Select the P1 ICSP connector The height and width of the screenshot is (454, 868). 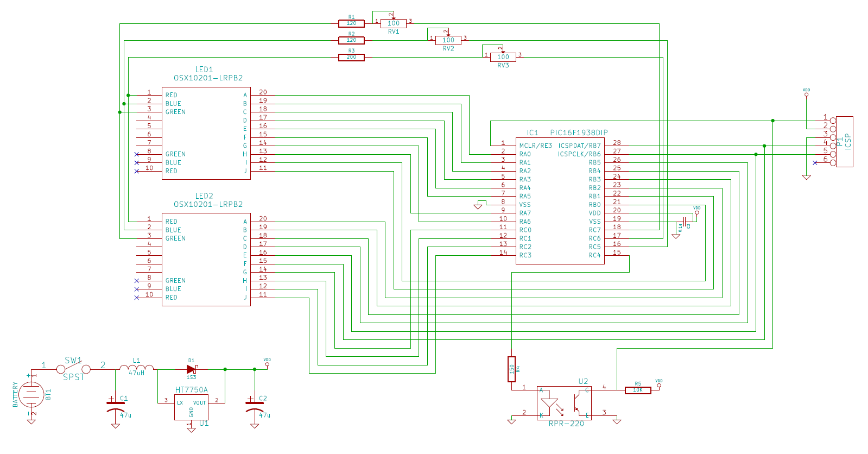click(844, 142)
